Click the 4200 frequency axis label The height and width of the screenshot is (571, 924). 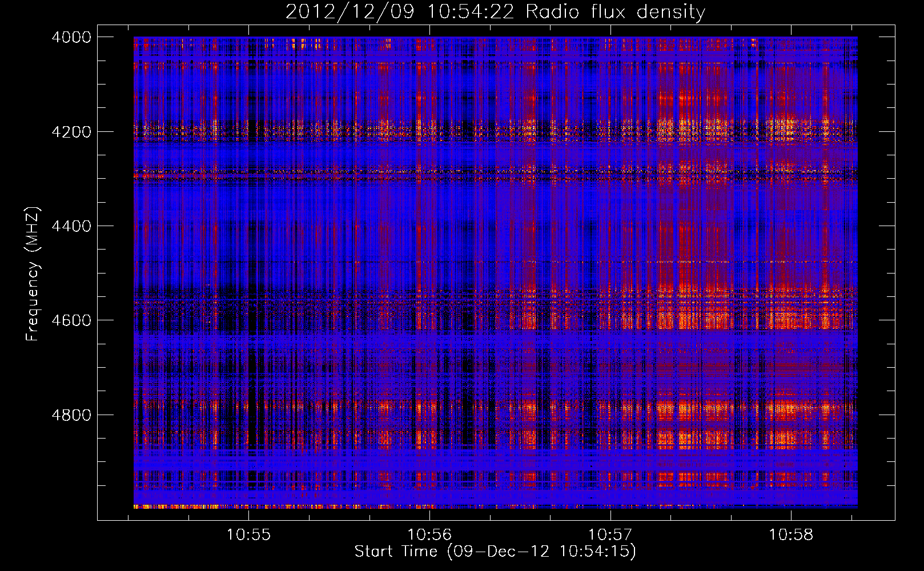pos(71,132)
